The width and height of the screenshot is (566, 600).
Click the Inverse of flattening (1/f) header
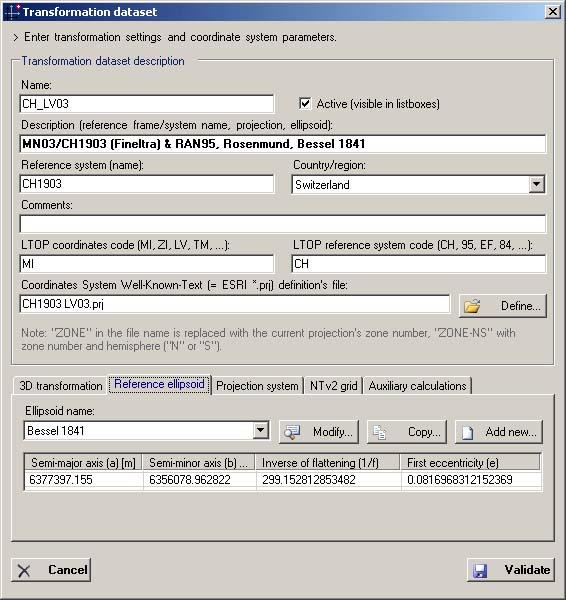point(328,463)
